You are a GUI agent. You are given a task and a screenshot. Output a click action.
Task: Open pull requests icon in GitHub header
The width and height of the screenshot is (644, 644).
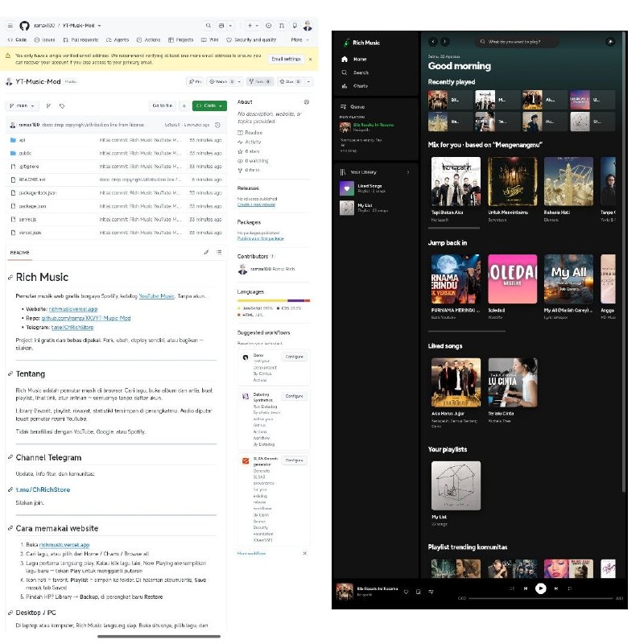pyautogui.click(x=282, y=26)
